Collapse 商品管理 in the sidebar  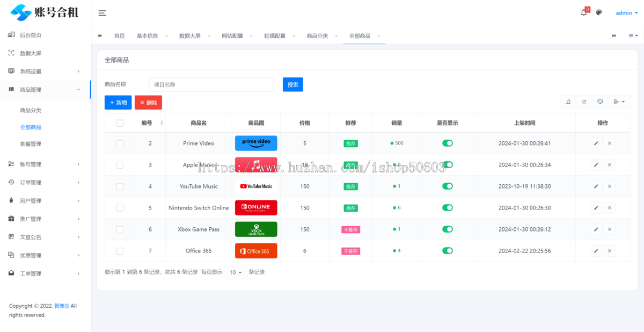coord(45,90)
